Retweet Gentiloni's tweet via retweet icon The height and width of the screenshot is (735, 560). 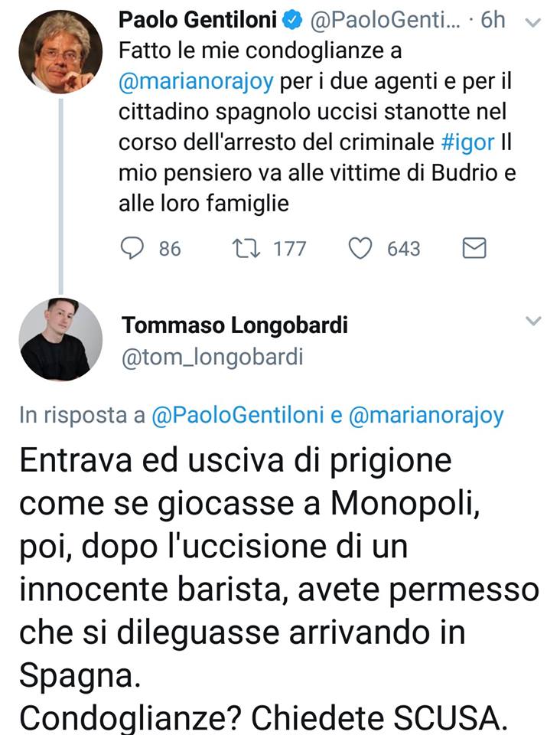pyautogui.click(x=247, y=248)
